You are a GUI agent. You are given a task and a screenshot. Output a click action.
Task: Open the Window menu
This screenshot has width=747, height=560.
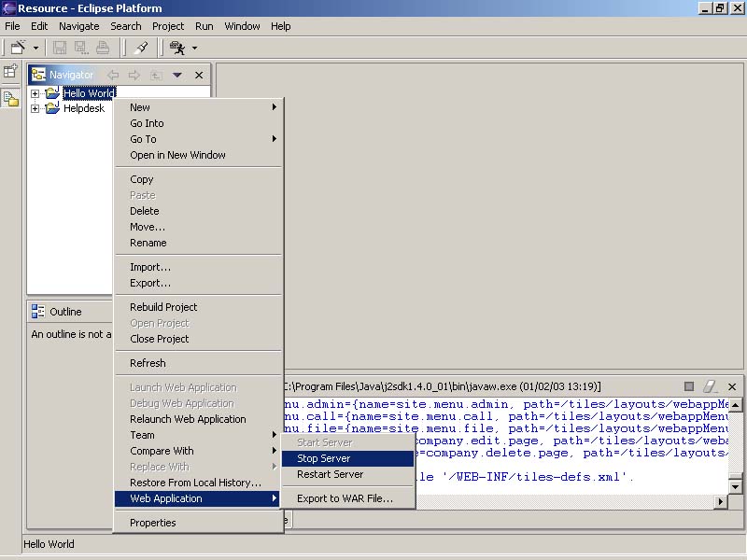click(x=242, y=26)
